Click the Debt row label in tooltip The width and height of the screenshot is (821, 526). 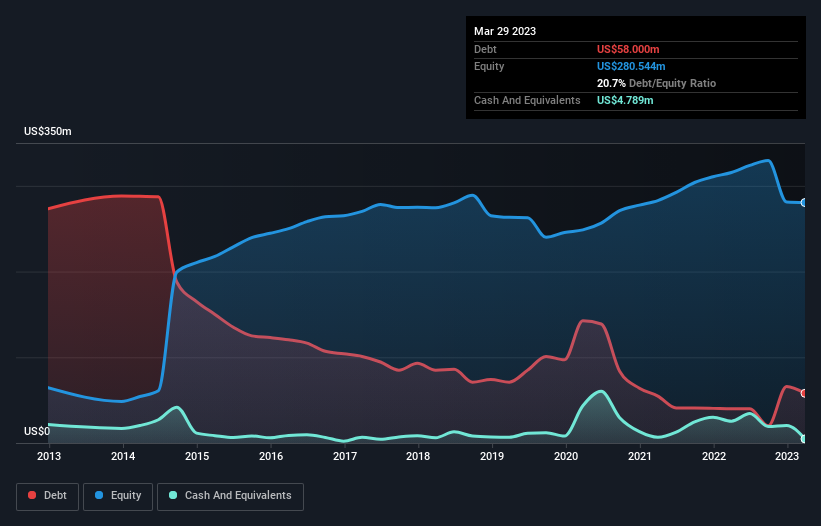coord(485,49)
